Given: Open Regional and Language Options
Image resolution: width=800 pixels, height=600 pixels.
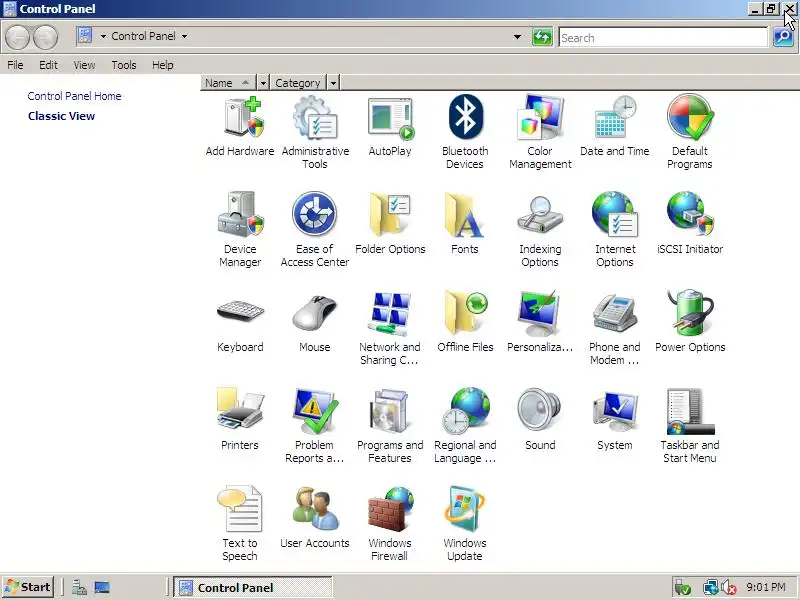Looking at the screenshot, I should point(465,426).
